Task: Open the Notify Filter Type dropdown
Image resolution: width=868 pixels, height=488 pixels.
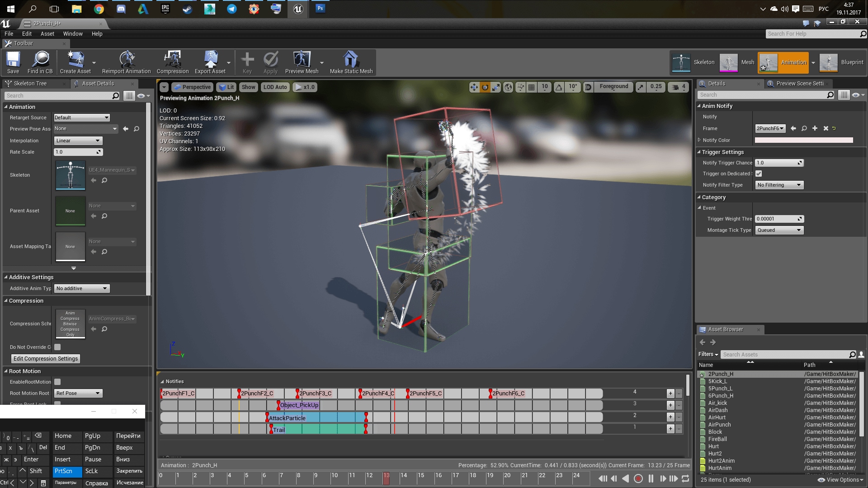Action: [x=778, y=185]
